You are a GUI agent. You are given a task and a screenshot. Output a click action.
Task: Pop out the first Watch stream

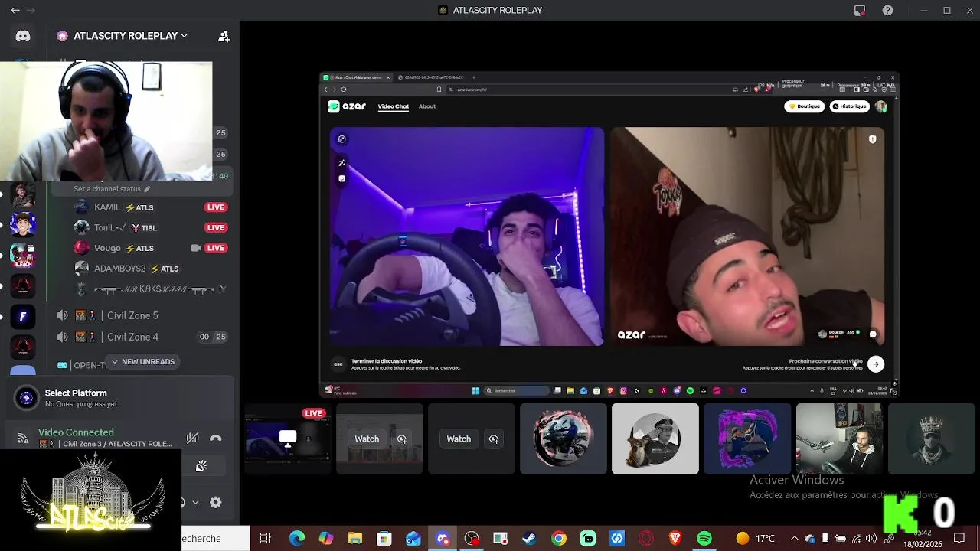[402, 439]
